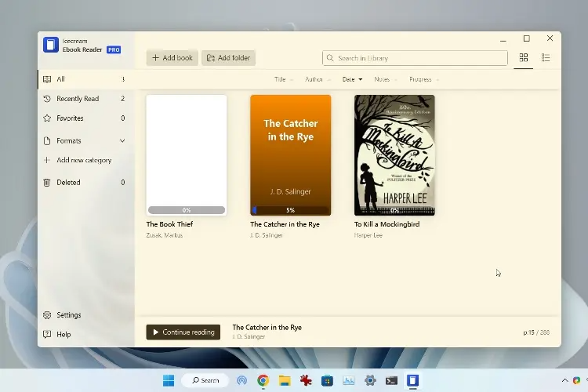Click the Add book button
588x392 pixels.
point(172,58)
